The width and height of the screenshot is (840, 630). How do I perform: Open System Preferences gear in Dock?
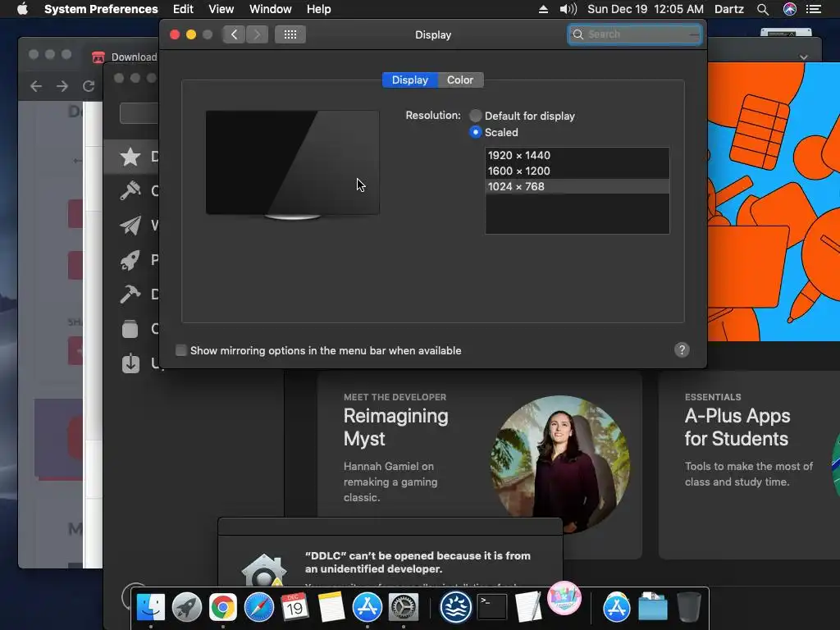click(403, 607)
